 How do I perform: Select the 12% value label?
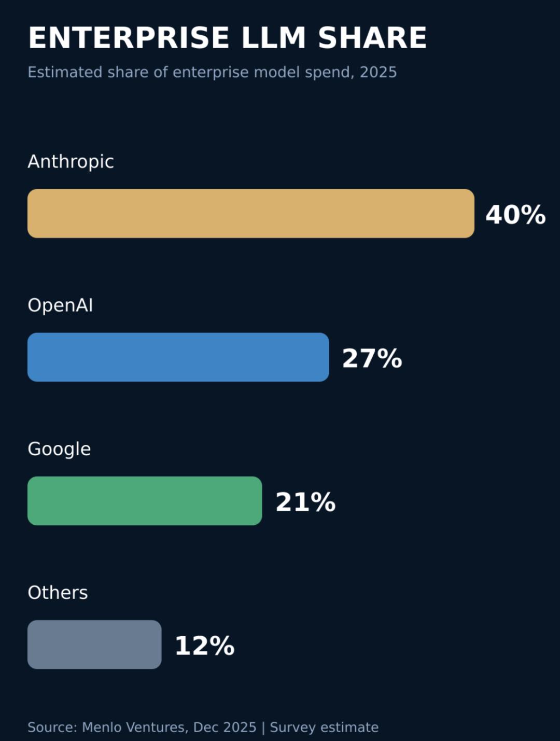pos(205,646)
